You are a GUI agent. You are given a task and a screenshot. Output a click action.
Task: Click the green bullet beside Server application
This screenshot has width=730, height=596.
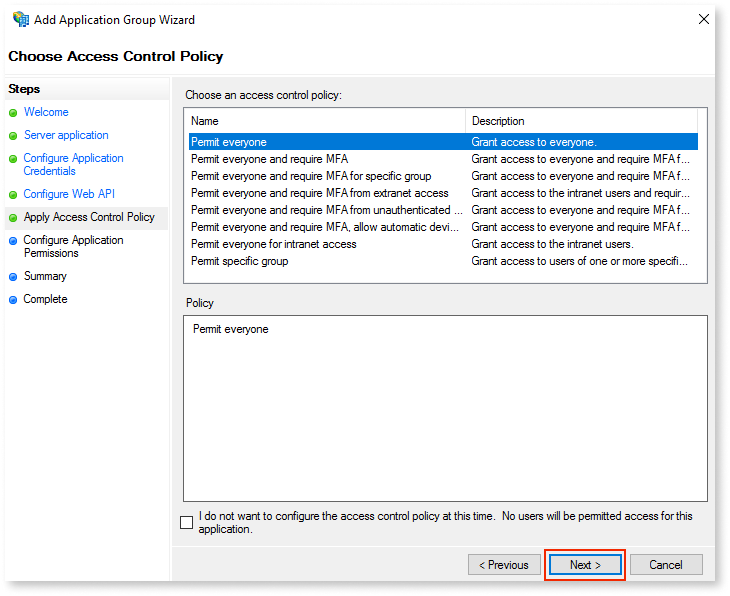[13, 135]
